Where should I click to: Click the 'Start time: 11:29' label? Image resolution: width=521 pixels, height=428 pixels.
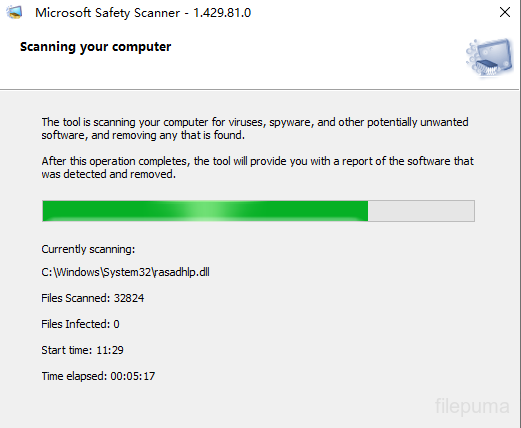pos(82,350)
